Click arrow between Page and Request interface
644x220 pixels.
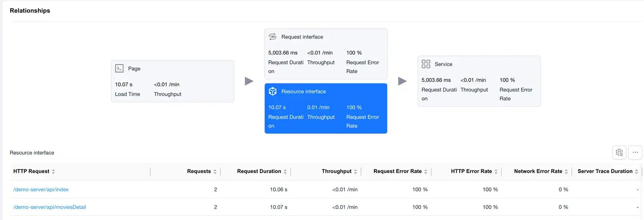click(249, 81)
